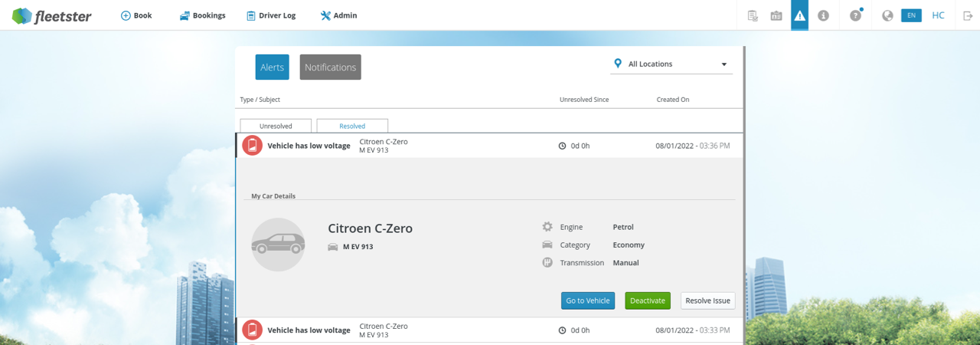This screenshot has height=345, width=980.
Task: Select the EN language button
Action: pos(911,15)
